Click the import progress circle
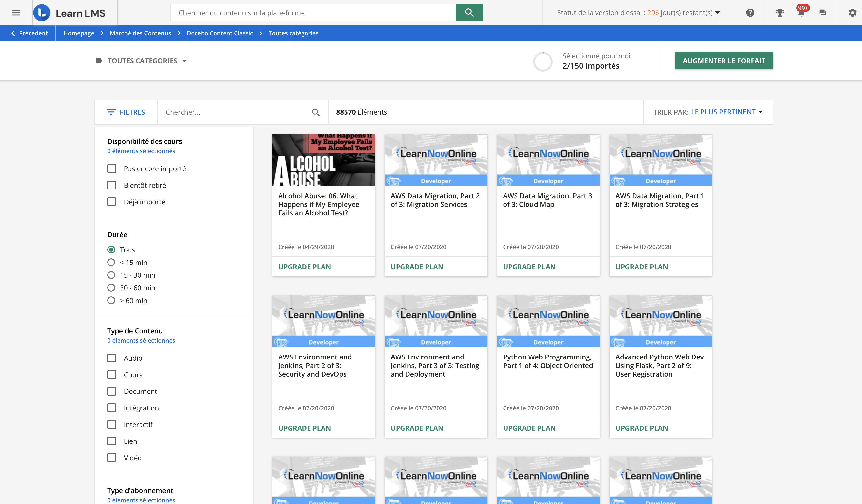Viewport: 862px width, 504px height. point(543,62)
